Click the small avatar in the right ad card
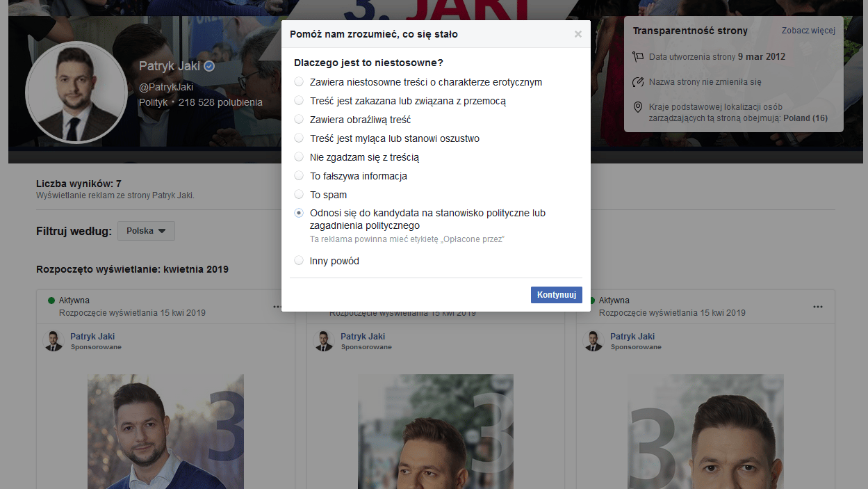 tap(593, 341)
